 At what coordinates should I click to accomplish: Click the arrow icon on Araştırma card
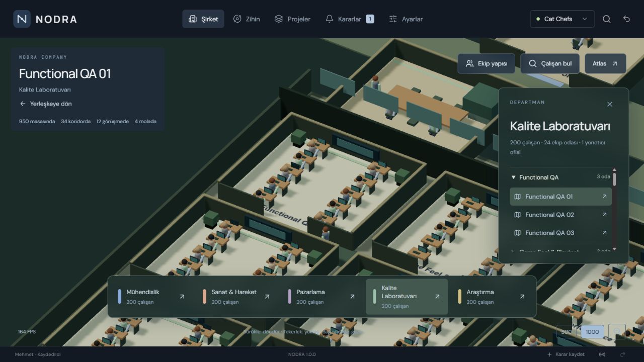click(x=522, y=297)
